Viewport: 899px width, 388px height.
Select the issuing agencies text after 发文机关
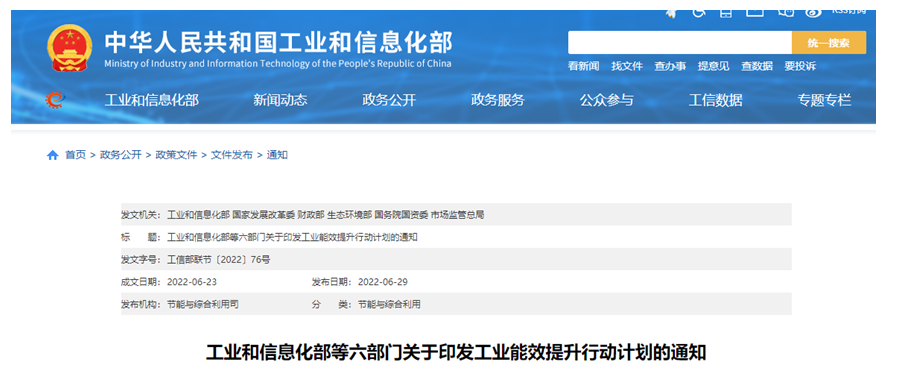325,215
